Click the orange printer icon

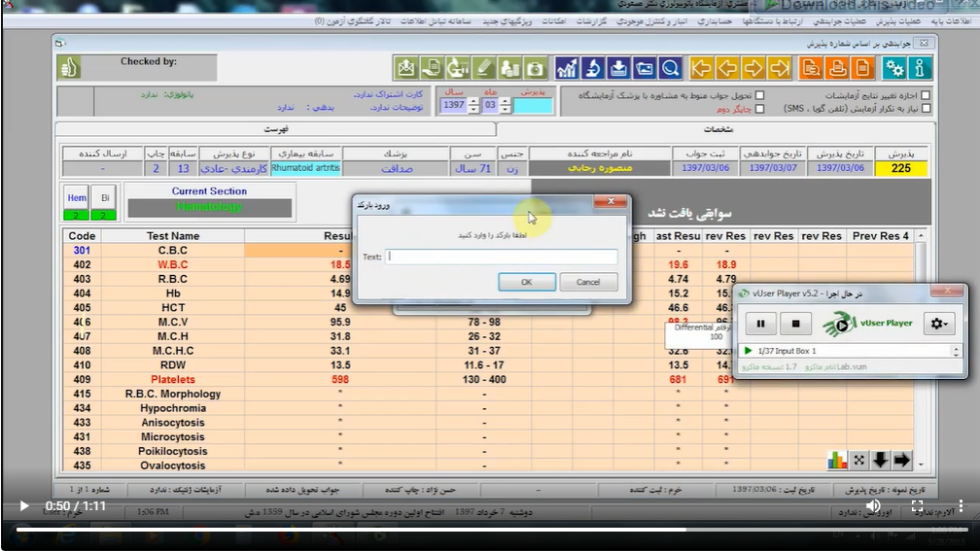(x=836, y=68)
